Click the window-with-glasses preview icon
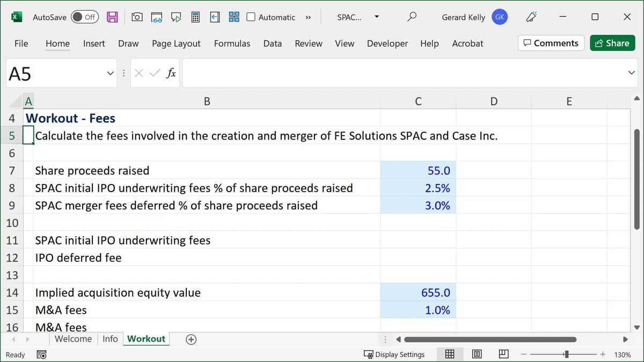This screenshot has height=362, width=644. pyautogui.click(x=157, y=17)
